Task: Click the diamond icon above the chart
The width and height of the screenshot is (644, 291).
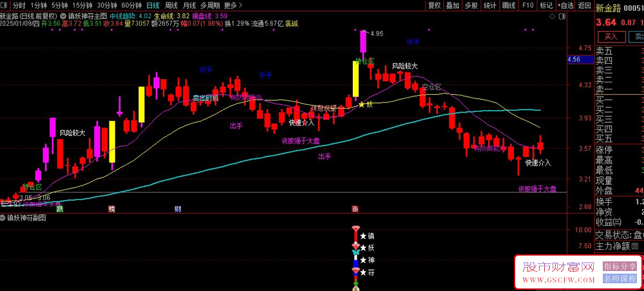Action: (552, 16)
